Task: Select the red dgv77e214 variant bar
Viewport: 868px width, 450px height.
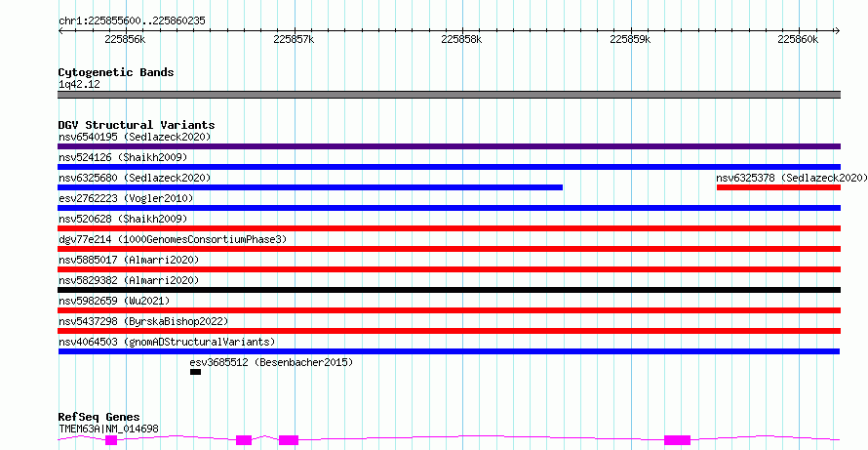Action: 449,249
